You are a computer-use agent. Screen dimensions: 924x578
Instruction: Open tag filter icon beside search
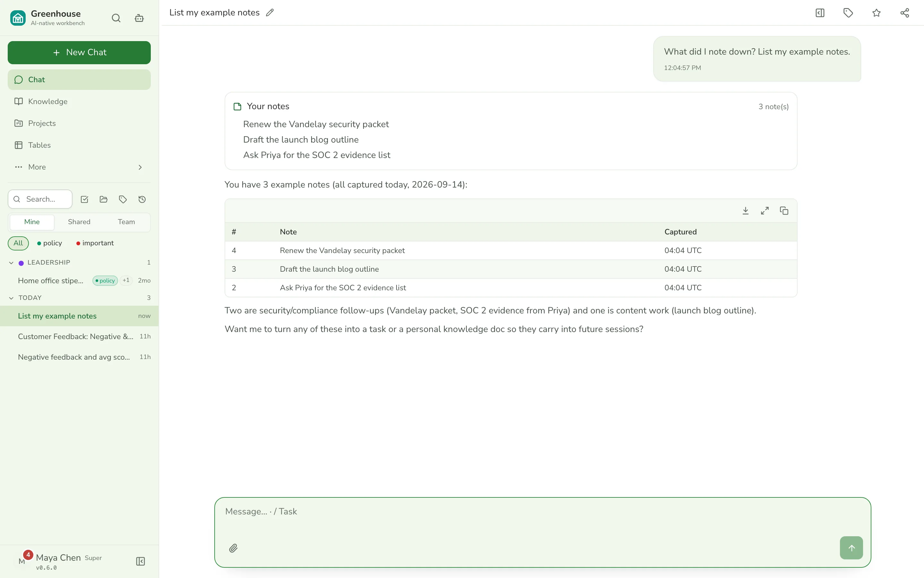[123, 199]
